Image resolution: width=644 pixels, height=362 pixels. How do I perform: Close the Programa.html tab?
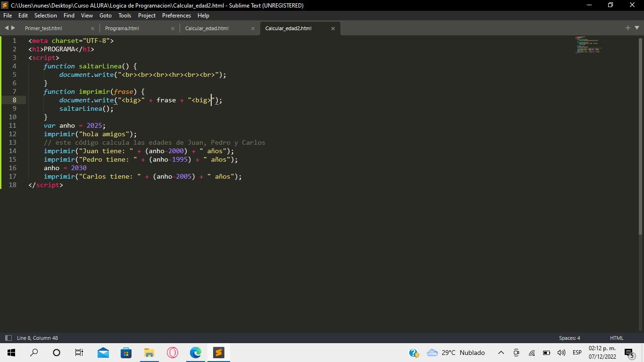click(x=173, y=28)
